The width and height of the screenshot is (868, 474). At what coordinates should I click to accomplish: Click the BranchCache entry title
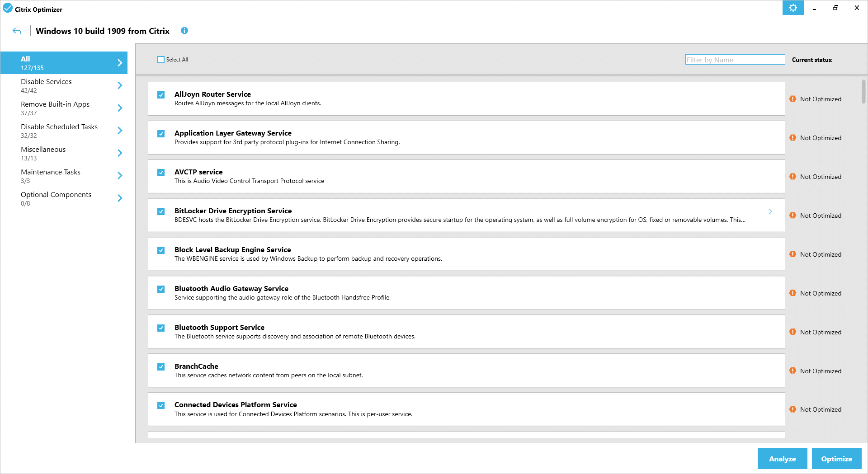pyautogui.click(x=196, y=366)
